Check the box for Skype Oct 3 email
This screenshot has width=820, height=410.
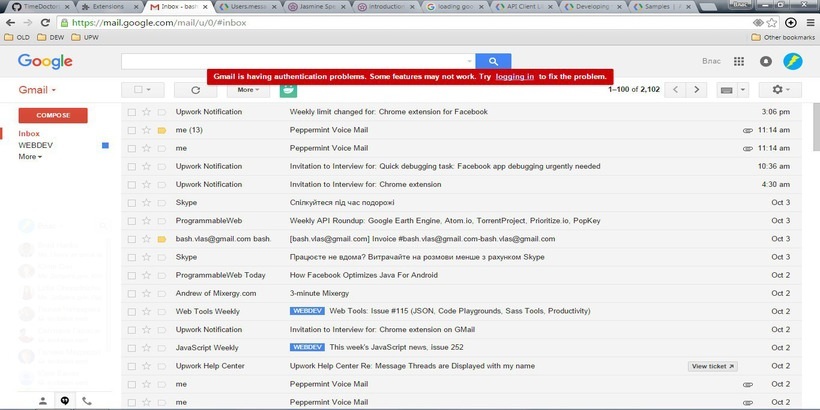click(x=131, y=202)
